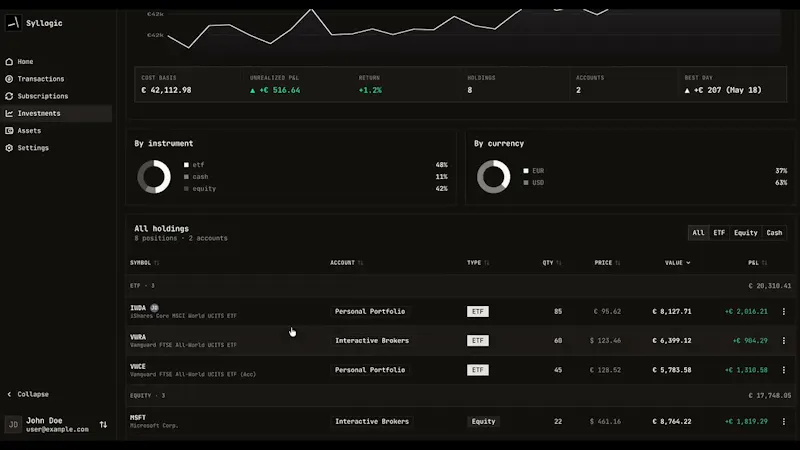
Task: Click the Equity type badge in MSFT row
Action: pos(483,421)
